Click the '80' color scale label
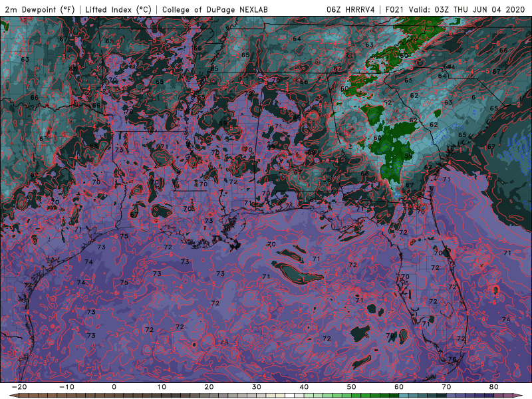Image resolution: width=532 pixels, height=399 pixels. click(x=494, y=387)
